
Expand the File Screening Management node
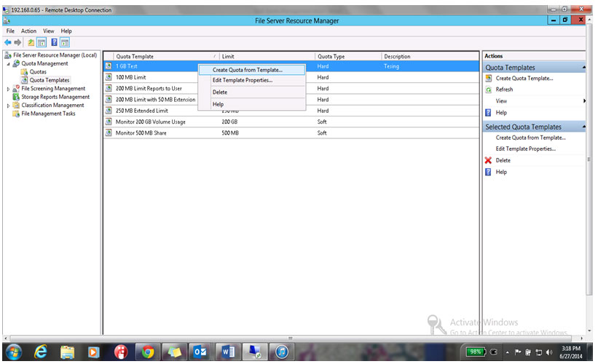[x=9, y=89]
